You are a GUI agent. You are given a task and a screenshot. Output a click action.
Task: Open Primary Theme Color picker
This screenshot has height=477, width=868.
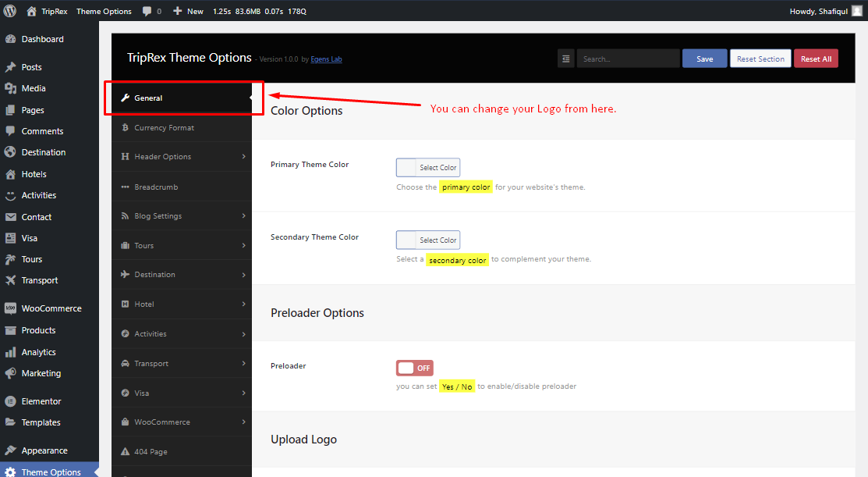(x=428, y=167)
